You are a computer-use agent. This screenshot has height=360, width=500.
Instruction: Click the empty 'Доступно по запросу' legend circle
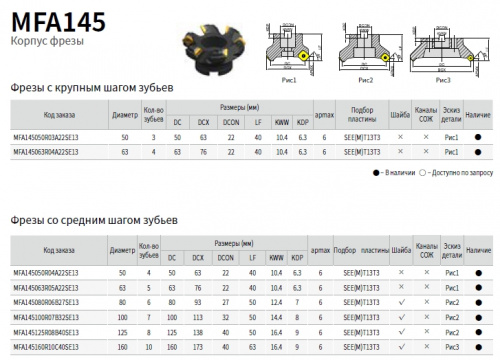(x=422, y=173)
